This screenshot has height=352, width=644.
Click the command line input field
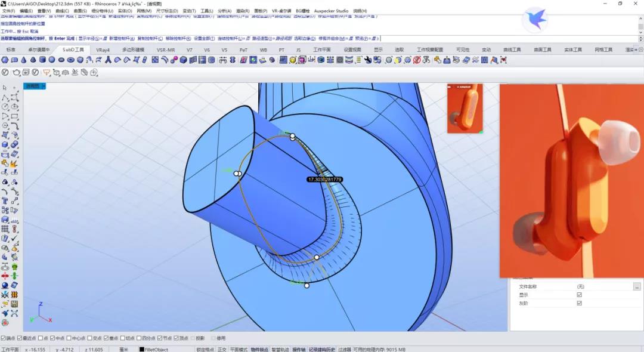[318, 39]
